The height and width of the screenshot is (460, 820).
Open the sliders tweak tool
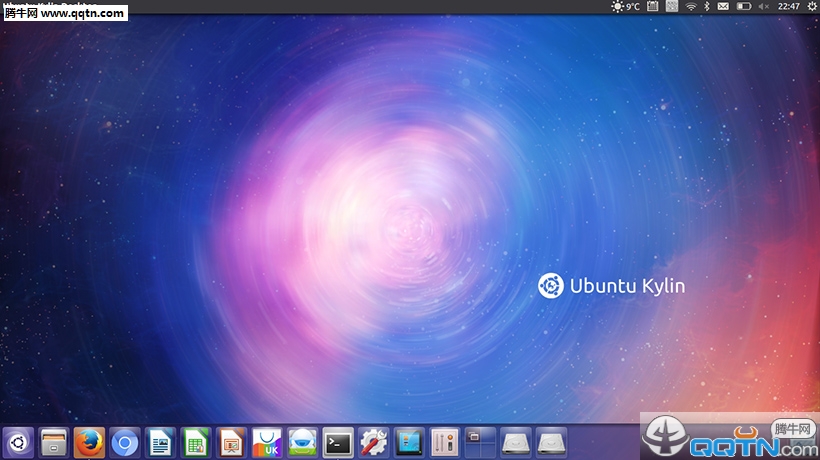click(x=445, y=443)
